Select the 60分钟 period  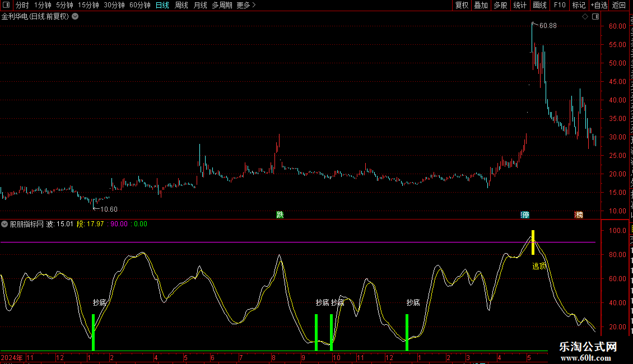coord(139,5)
